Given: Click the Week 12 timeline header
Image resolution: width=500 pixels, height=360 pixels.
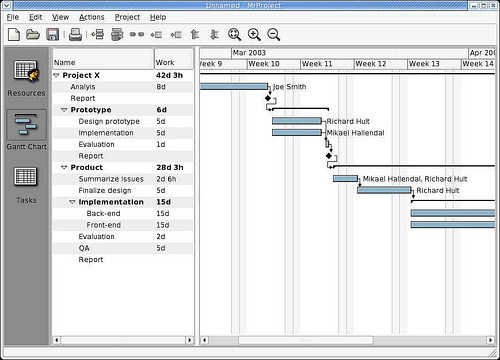Looking at the screenshot, I should pos(381,64).
